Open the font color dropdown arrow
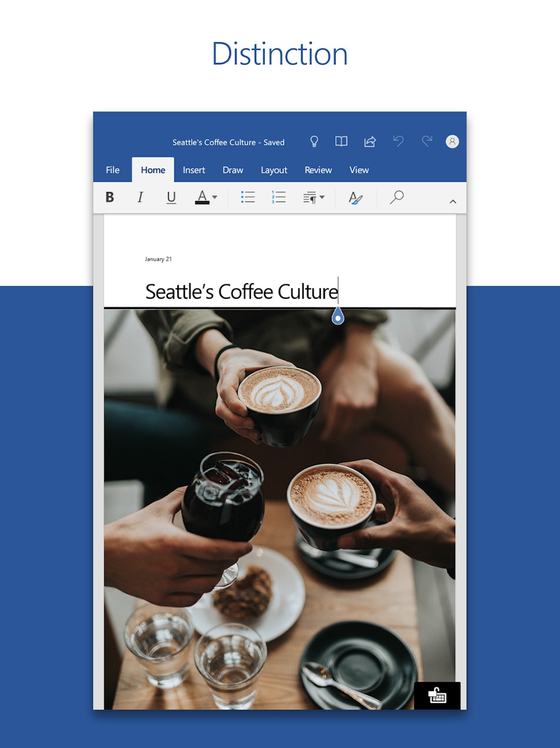This screenshot has height=748, width=560. pos(215,197)
